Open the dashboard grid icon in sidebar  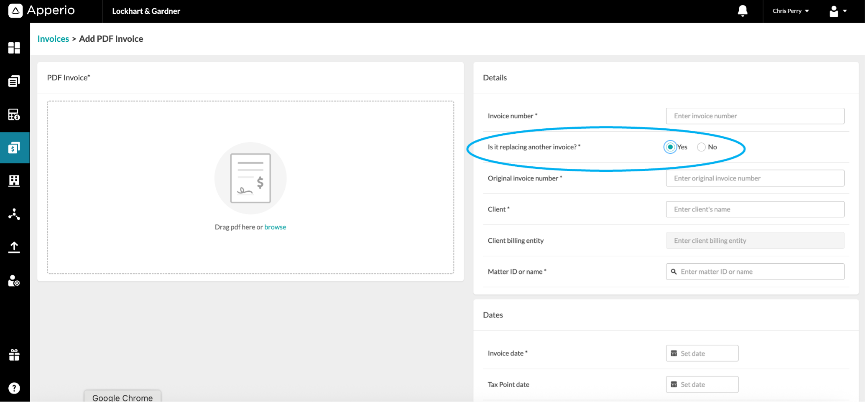click(14, 48)
